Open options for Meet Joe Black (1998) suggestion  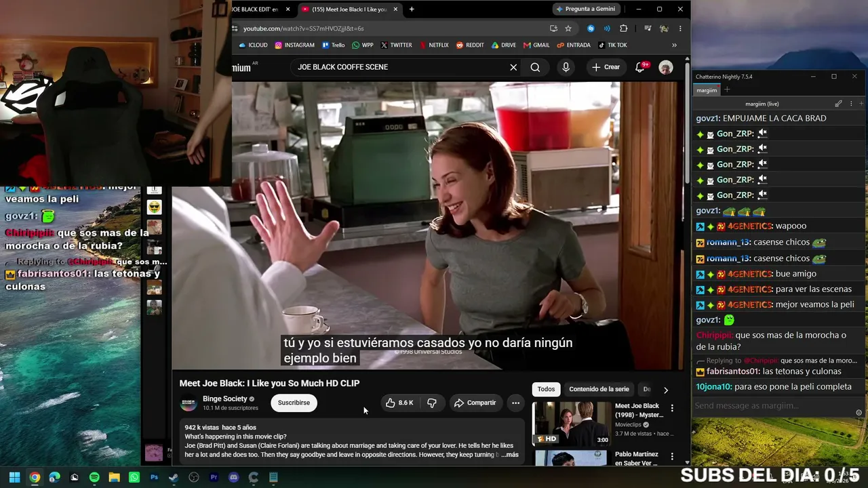point(672,408)
